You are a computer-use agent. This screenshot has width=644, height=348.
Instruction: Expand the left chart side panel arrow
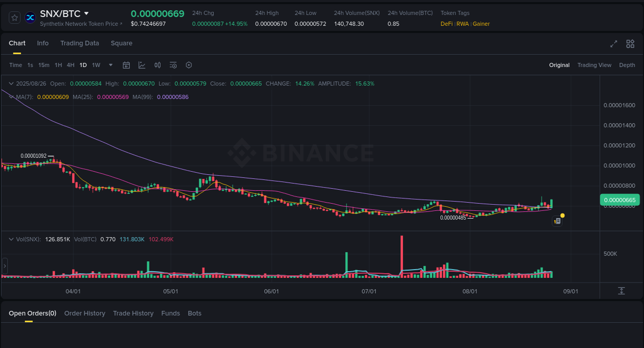point(5,266)
